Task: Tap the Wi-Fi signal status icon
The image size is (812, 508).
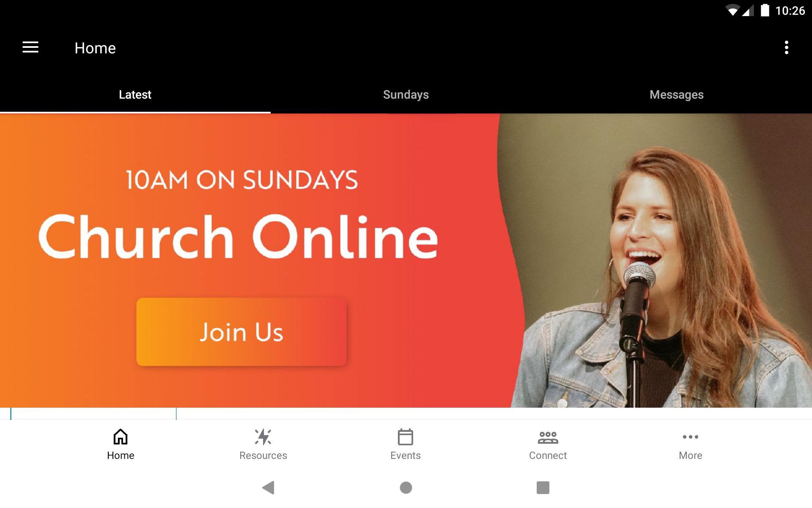Action: pyautogui.click(x=732, y=11)
